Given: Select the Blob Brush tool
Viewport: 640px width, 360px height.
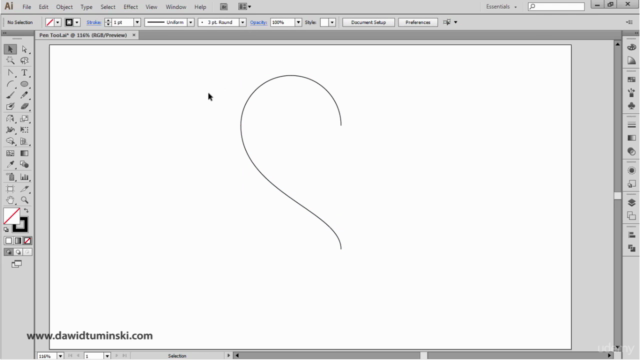Looking at the screenshot, I should click(x=10, y=107).
